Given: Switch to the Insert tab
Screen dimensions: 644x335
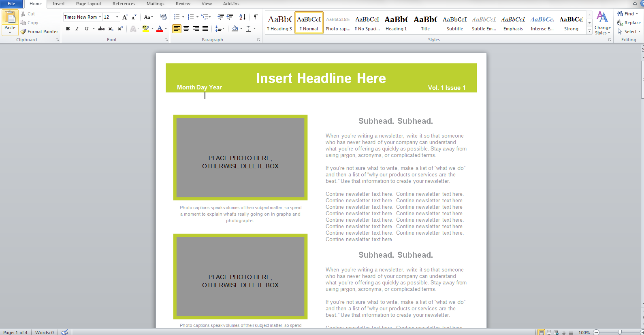Looking at the screenshot, I should [x=59, y=4].
